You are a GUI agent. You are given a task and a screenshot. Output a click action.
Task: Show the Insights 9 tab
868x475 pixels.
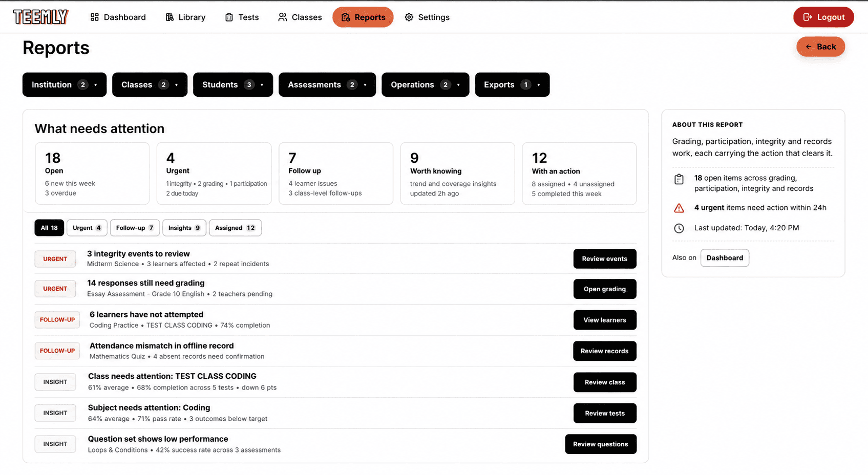184,228
